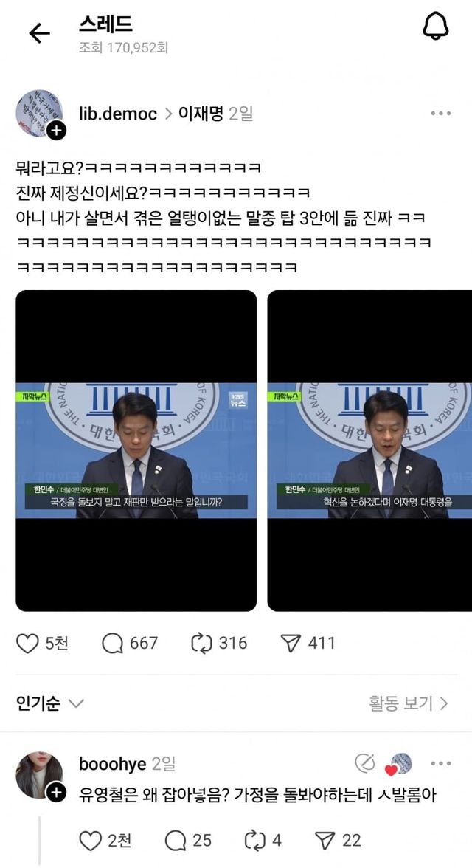Share booohye's comment via send icon
472x868 pixels.
click(324, 841)
